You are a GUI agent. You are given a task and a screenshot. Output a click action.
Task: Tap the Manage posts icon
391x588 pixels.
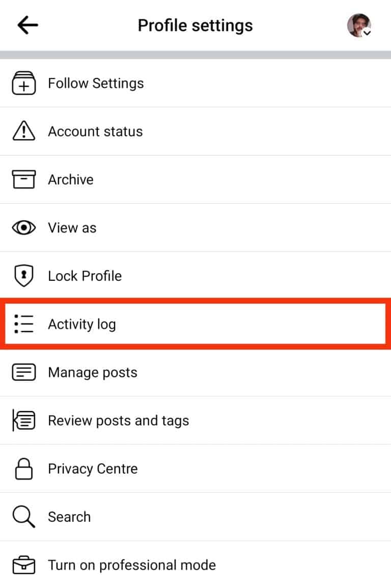tap(23, 372)
